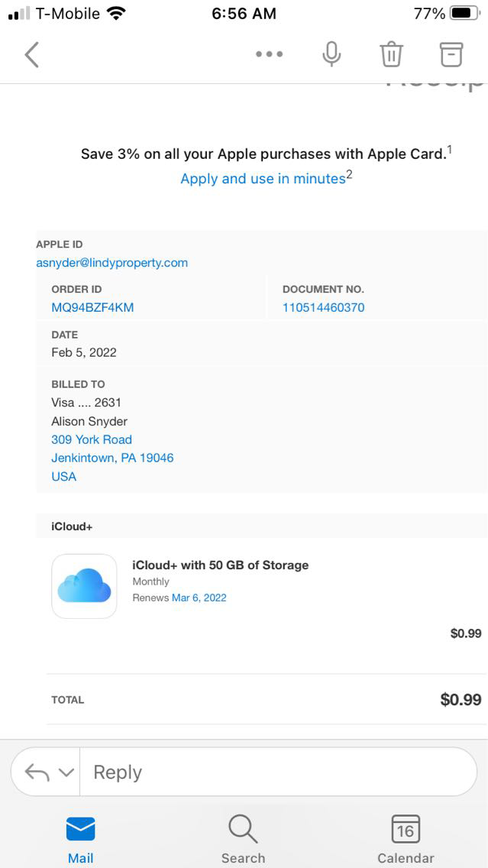Tap the Jenkintown, PA 19046 link

click(x=112, y=458)
